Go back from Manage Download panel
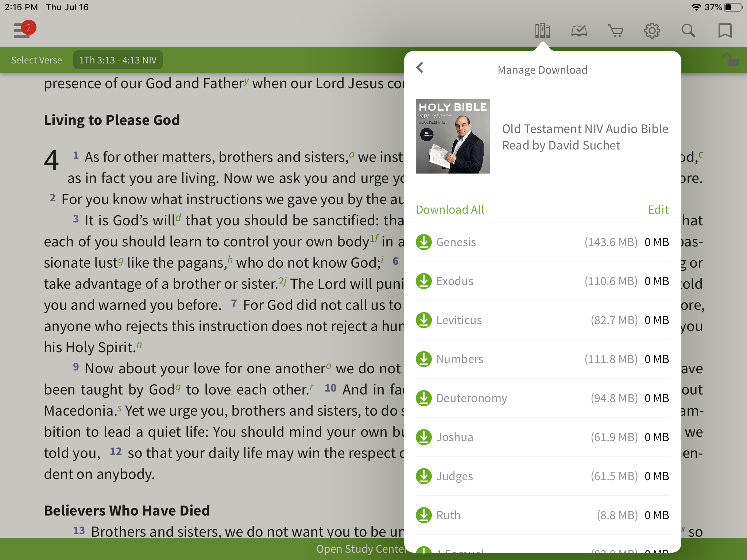747x560 pixels. (420, 67)
